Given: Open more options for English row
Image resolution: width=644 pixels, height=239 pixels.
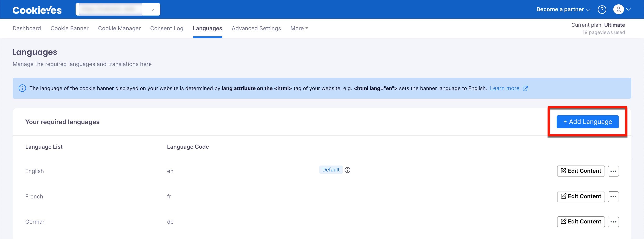Looking at the screenshot, I should point(613,171).
